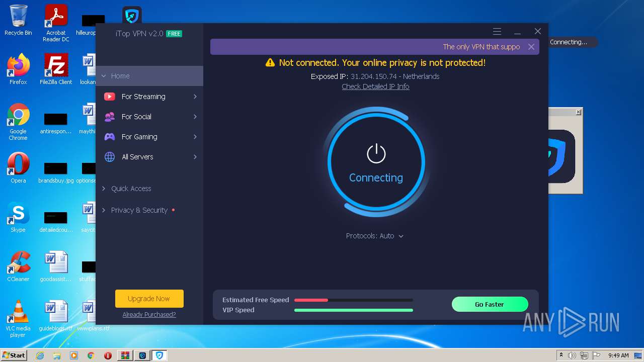The height and width of the screenshot is (362, 644).
Task: Open network tray icon
Action: tap(584, 355)
